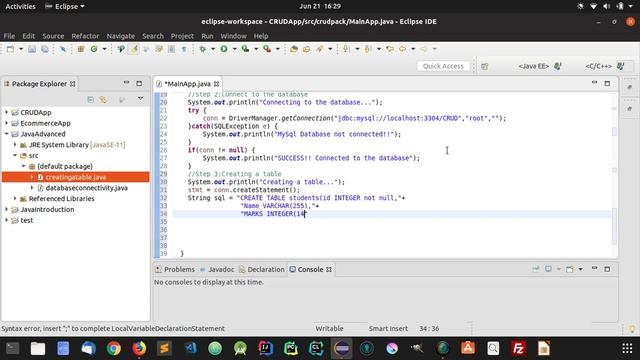Image resolution: width=640 pixels, height=360 pixels.
Task: Open the Refactor menu
Action: 85,36
